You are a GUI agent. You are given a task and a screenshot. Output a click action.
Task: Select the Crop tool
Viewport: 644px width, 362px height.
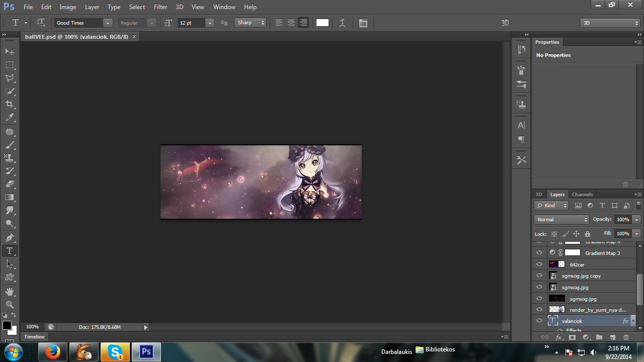tap(10, 104)
